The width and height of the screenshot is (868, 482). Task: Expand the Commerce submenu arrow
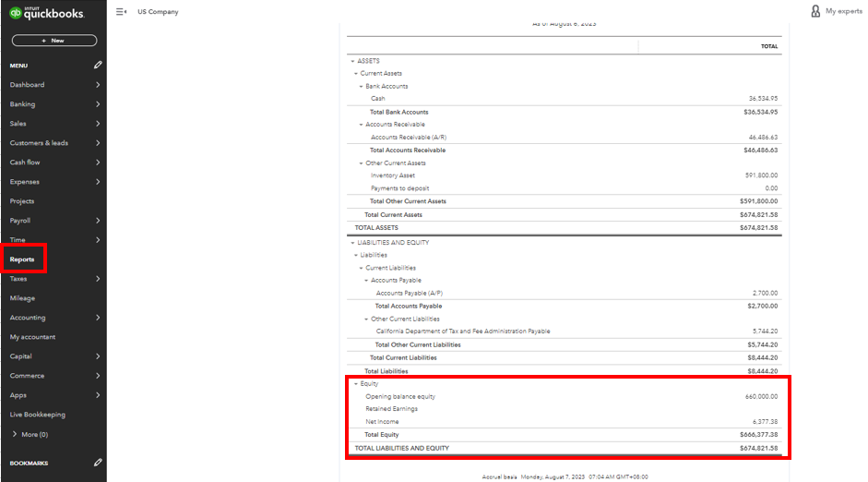pyautogui.click(x=98, y=376)
